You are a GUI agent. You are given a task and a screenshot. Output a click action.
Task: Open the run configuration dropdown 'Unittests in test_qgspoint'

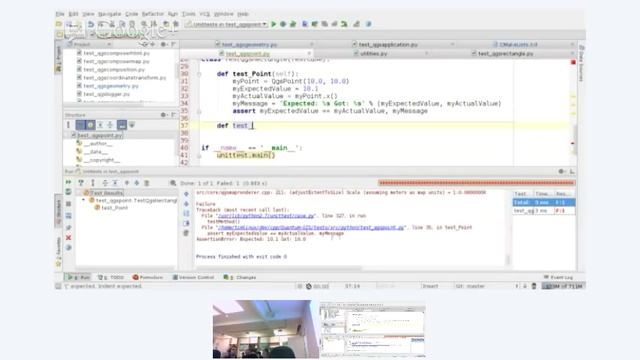[x=226, y=24]
